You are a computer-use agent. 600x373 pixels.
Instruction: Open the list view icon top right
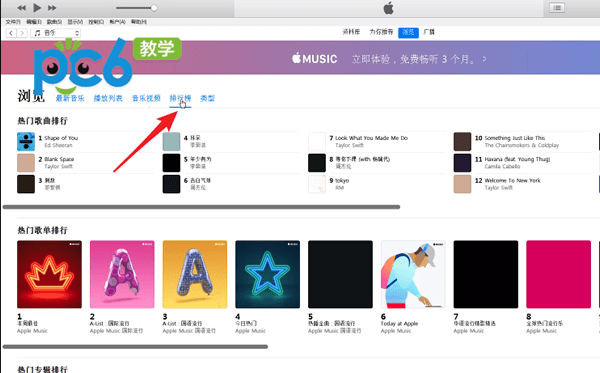pyautogui.click(x=557, y=8)
